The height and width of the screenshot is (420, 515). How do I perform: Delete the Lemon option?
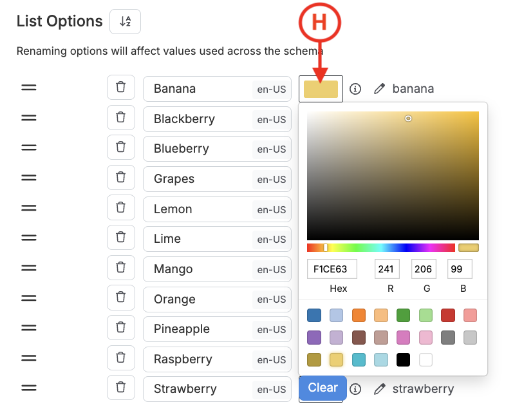pyautogui.click(x=120, y=209)
